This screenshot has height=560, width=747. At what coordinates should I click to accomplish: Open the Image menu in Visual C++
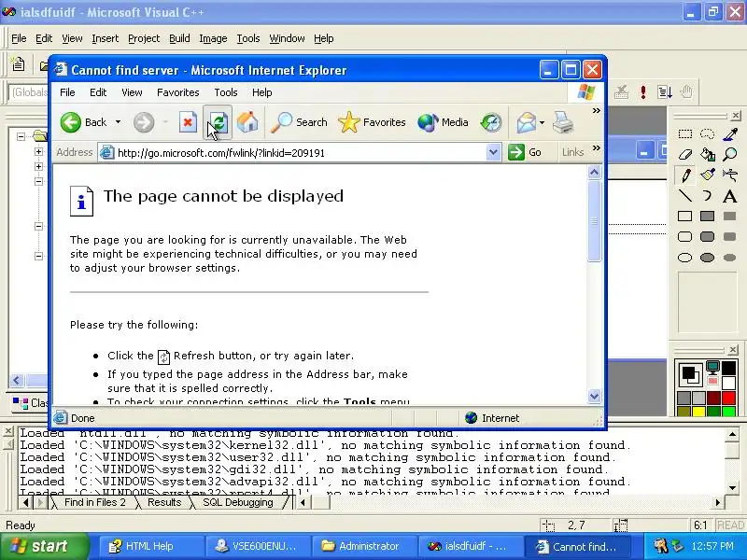point(213,38)
